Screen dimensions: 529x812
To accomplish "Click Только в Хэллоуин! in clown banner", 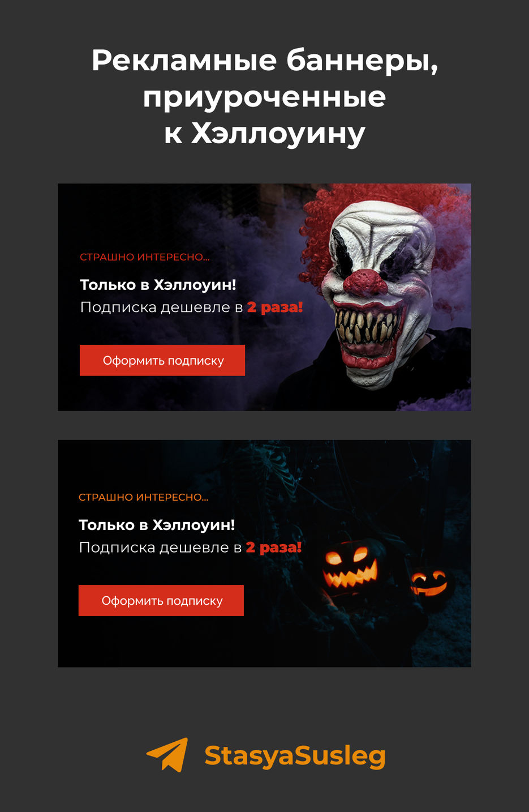I will (x=158, y=285).
